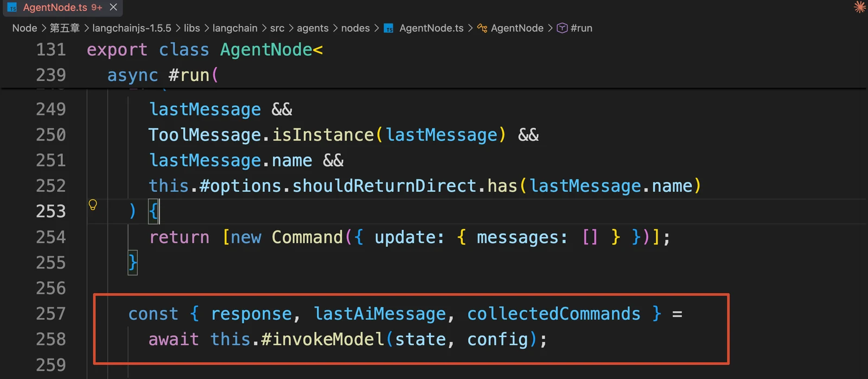Viewport: 868px width, 379px height.
Task: Select the AgentNode.ts tab
Action: (x=62, y=8)
